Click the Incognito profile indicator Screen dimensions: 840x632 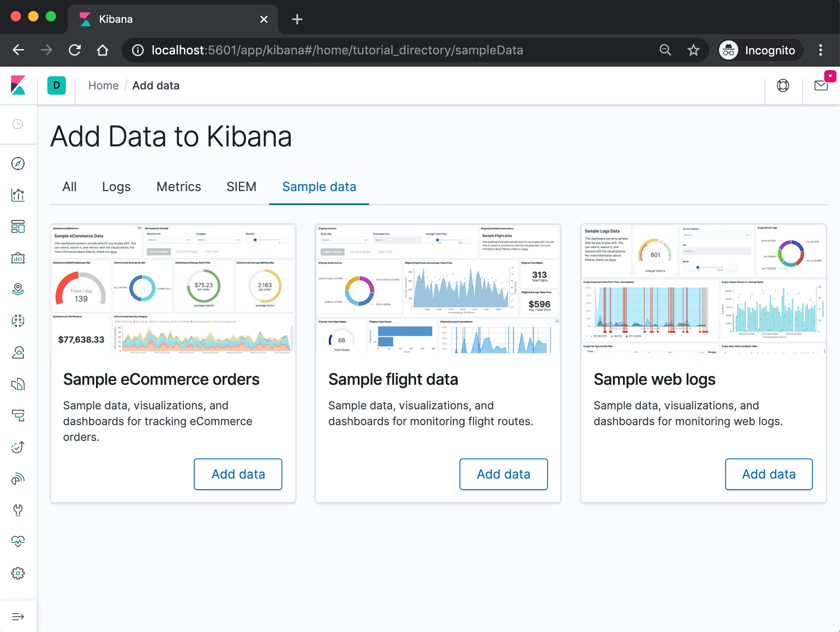pyautogui.click(x=761, y=50)
